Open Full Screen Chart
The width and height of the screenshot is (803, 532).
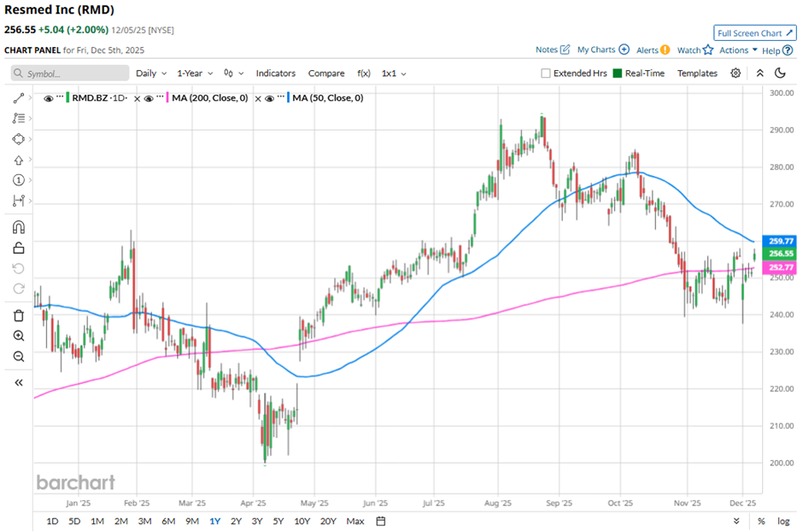755,32
